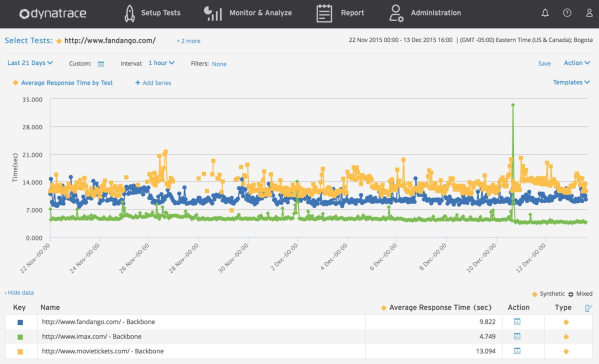Viewport: 599px width, 364px height.
Task: Click the edit columns icon beside Type
Action: [x=588, y=308]
